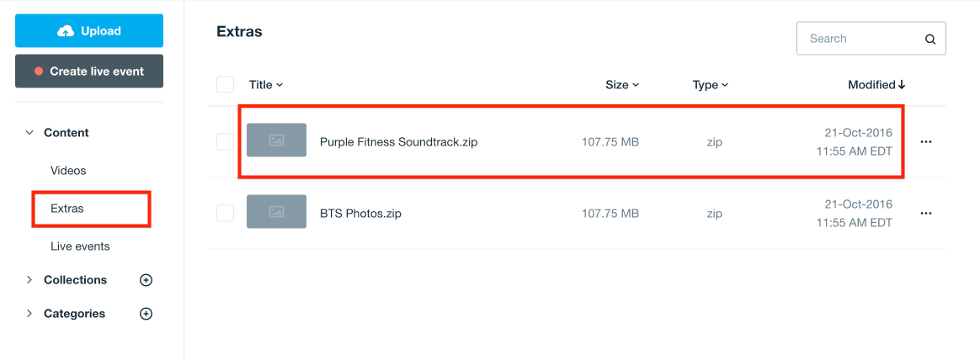
Task: Open more options for BTS Photos.zip
Action: pyautogui.click(x=926, y=214)
